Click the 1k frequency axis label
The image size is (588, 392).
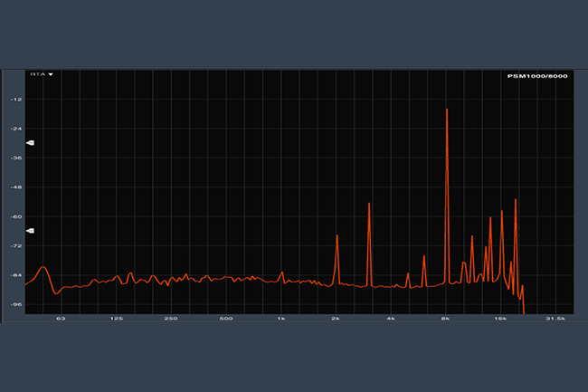coord(281,319)
